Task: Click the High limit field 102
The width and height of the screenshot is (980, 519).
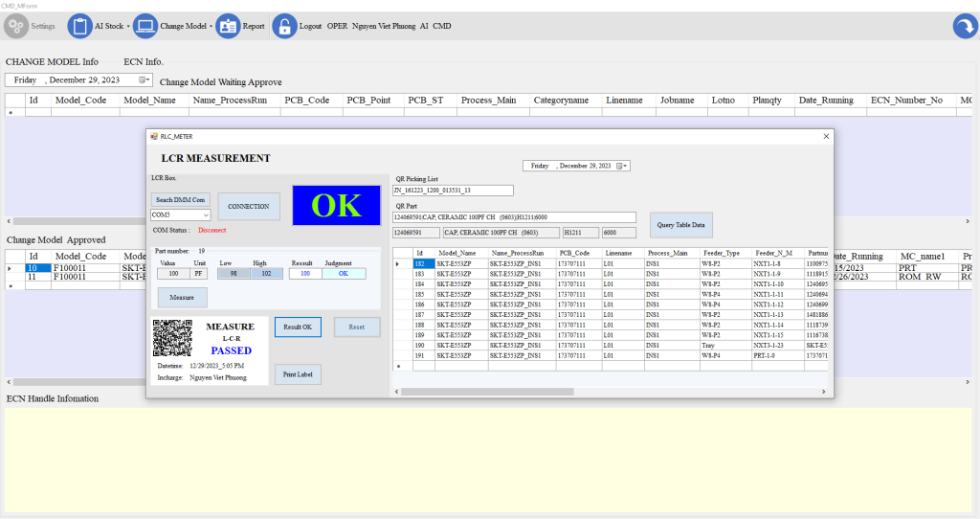Action: (x=267, y=273)
